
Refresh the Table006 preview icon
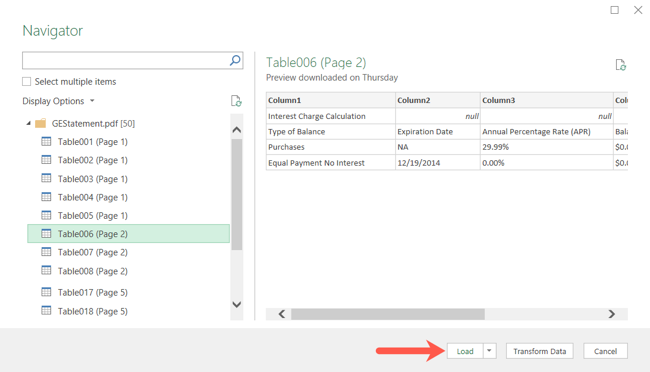(x=621, y=65)
